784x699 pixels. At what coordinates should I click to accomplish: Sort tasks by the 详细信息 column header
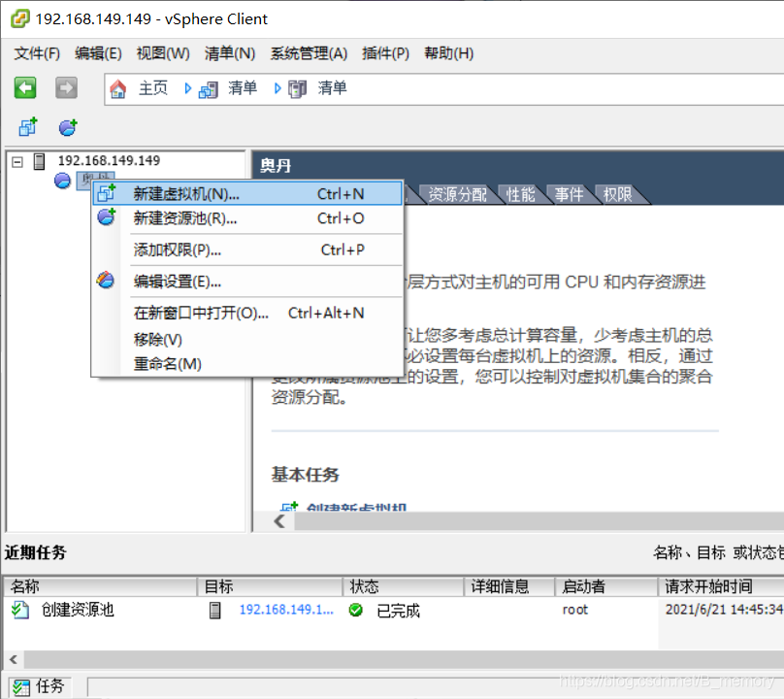[x=509, y=586]
